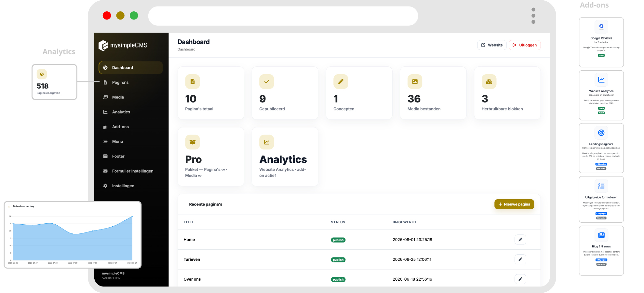644x293 pixels.
Task: Click the date 2026-06-18 22:56:16
Action: (x=412, y=279)
